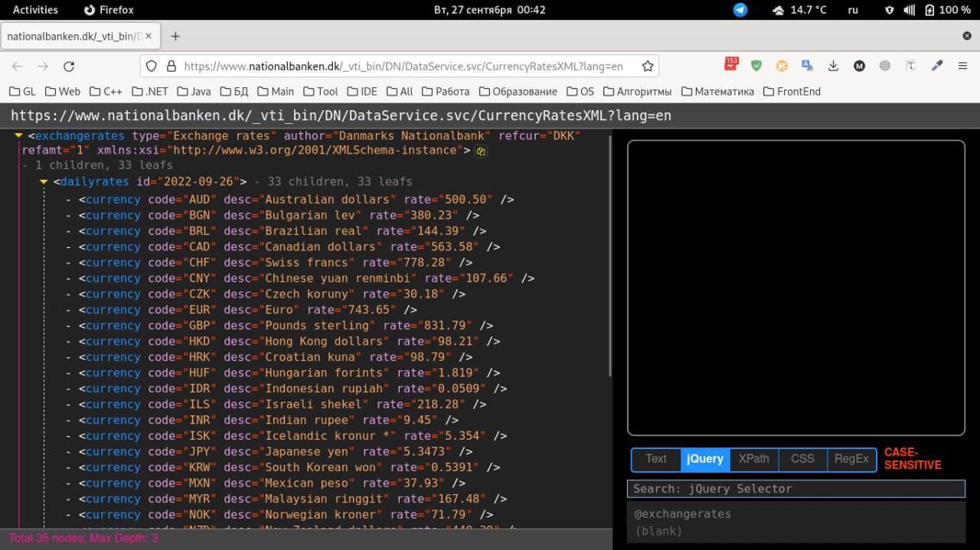Click the Firefox app menu in top bar
This screenshot has height=550, width=980.
click(108, 10)
